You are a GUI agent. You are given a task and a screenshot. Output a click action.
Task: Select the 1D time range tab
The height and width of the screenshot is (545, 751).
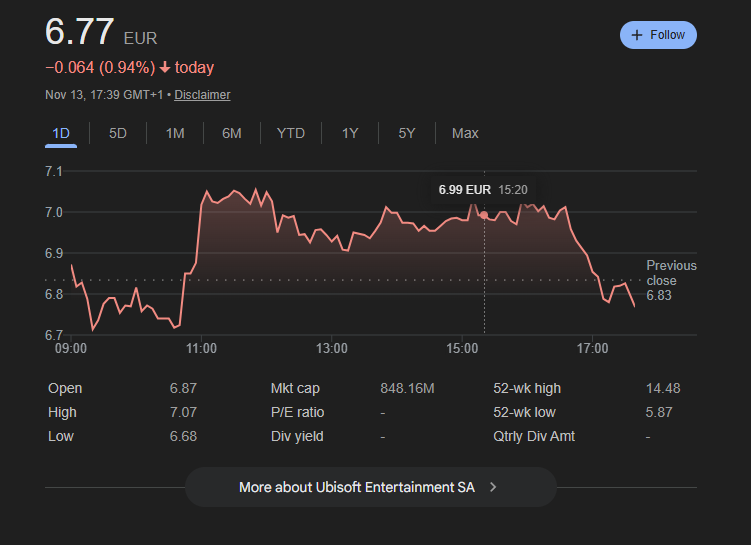click(61, 133)
